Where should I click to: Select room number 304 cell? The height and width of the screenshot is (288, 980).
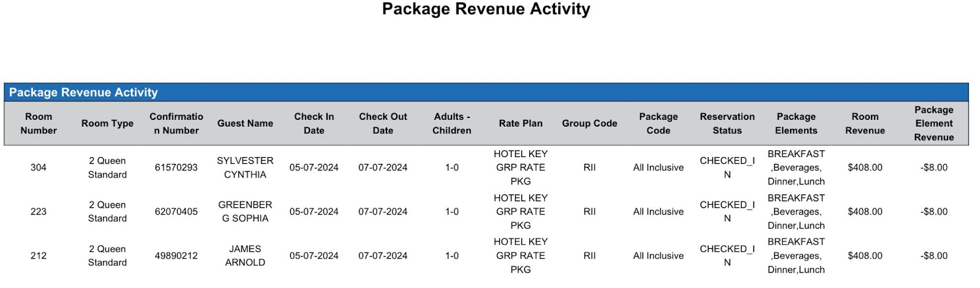[x=39, y=168]
